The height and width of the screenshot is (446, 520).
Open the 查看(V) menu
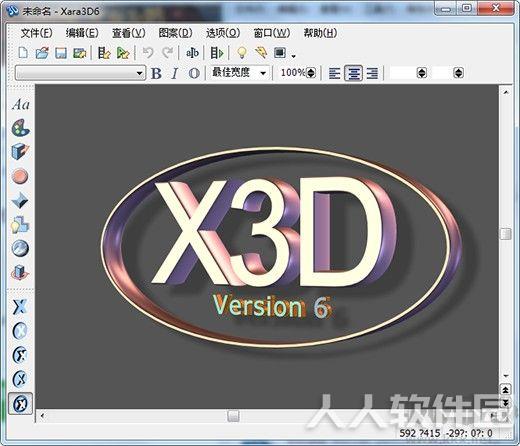coord(129,33)
